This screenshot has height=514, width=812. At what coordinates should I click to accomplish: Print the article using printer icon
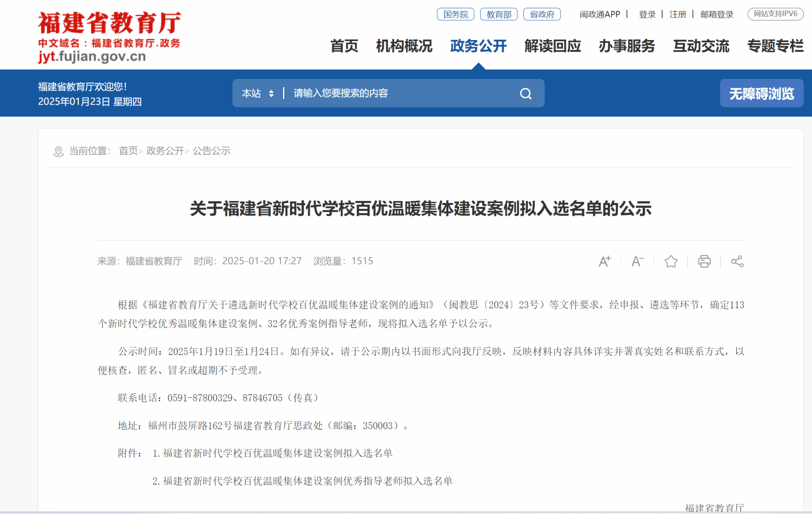(x=704, y=261)
